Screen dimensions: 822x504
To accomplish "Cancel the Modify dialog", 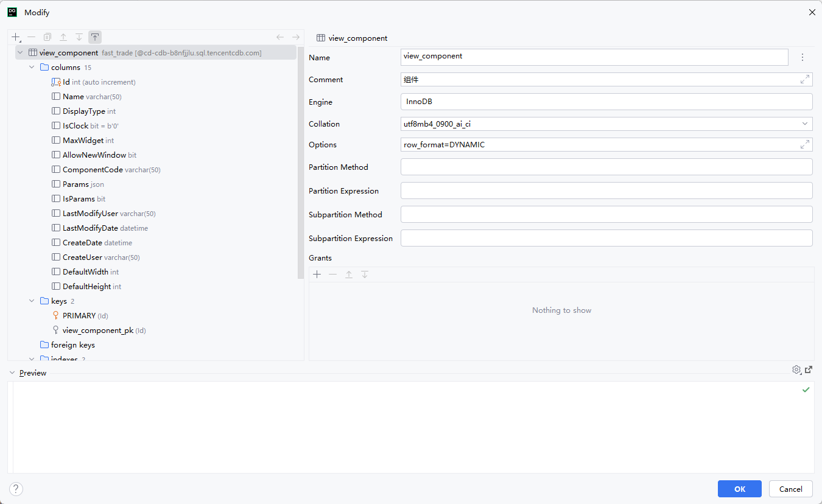I will [791, 489].
